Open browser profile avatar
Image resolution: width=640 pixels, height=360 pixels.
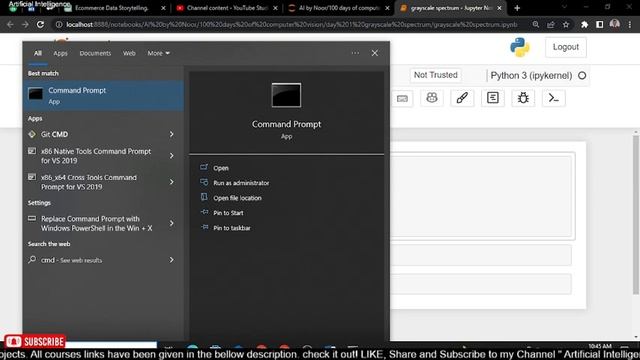615,24
